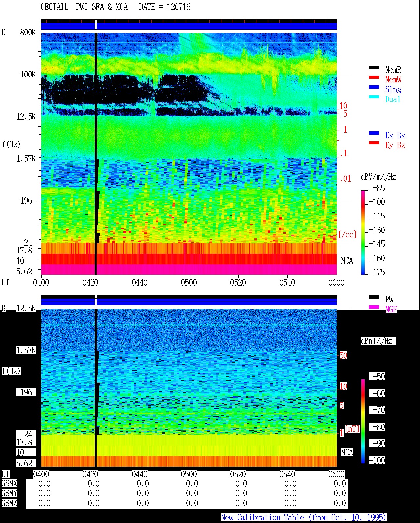Click the black MemR legend swatch
The image size is (420, 523).
coord(374,67)
